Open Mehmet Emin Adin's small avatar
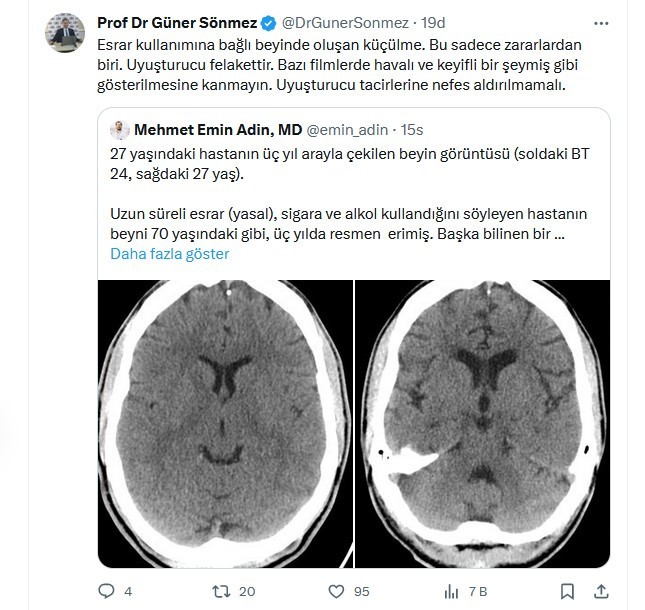The image size is (645, 610). [120, 130]
